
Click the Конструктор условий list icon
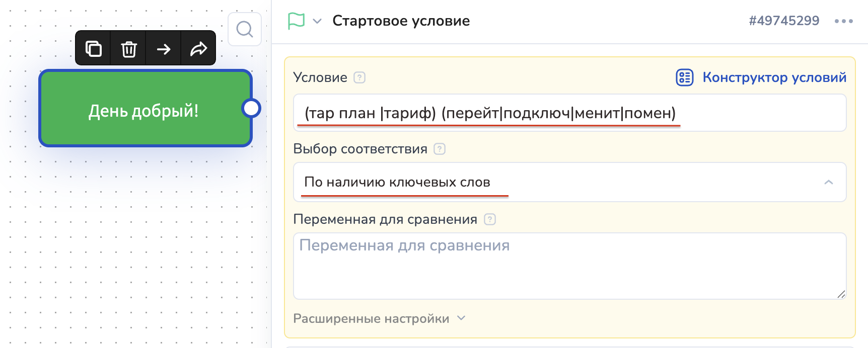[685, 77]
